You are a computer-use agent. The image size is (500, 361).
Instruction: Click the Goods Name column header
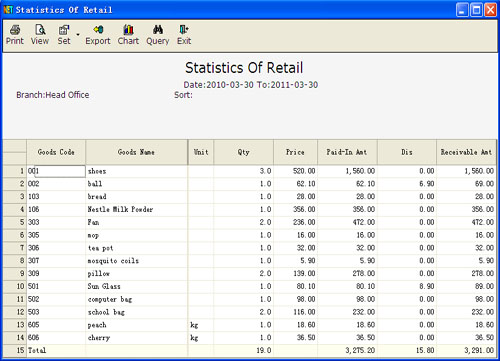136,152
